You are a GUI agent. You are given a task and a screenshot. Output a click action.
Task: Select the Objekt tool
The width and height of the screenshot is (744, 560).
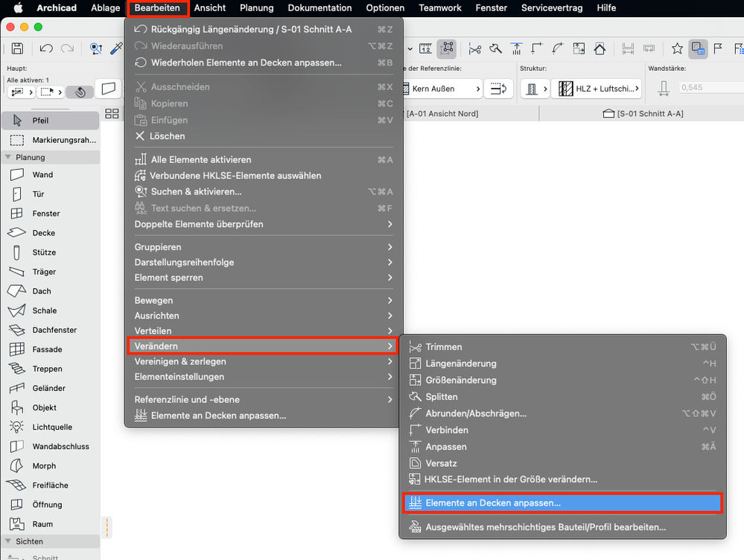click(x=51, y=407)
